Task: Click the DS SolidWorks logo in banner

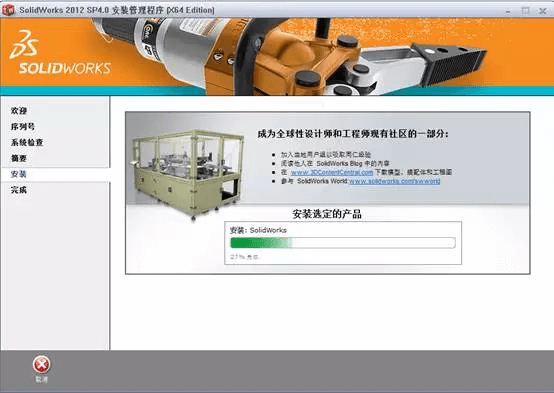Action: click(x=60, y=53)
